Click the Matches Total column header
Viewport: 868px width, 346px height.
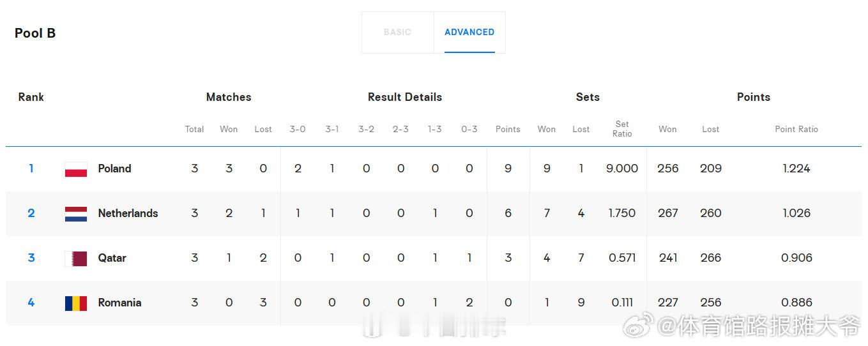click(x=194, y=129)
